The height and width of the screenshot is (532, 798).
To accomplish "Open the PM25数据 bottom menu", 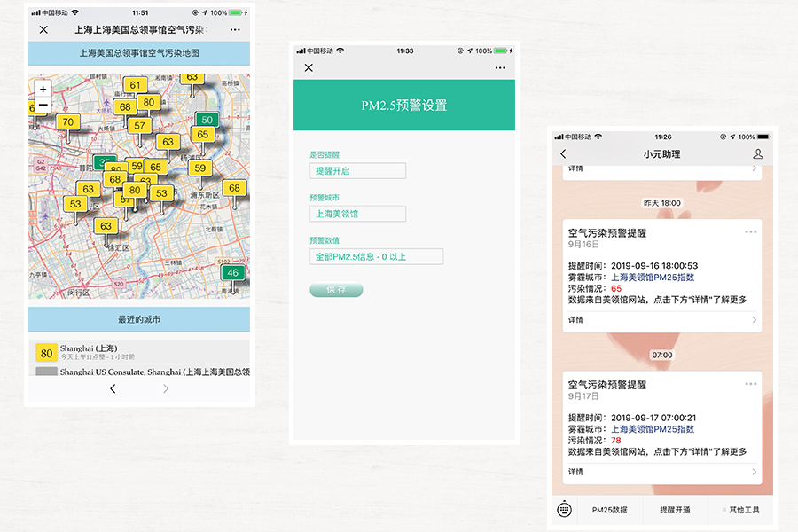I will tap(609, 510).
